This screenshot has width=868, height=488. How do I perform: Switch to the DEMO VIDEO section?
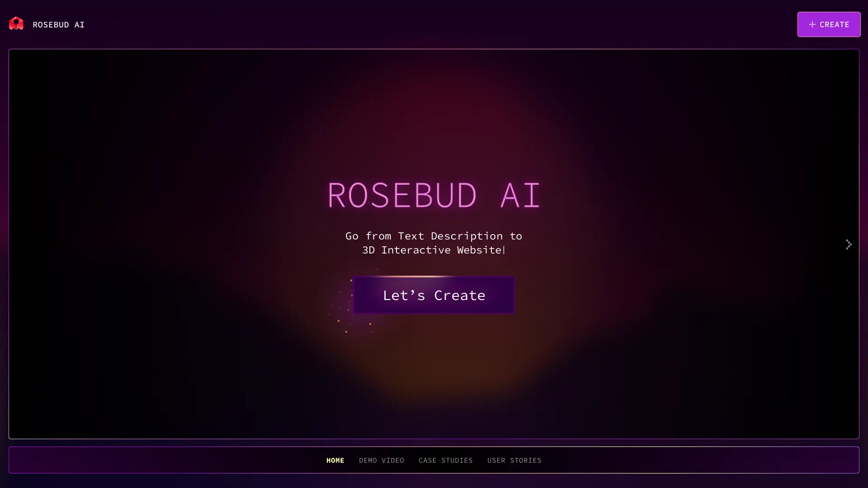pyautogui.click(x=382, y=460)
